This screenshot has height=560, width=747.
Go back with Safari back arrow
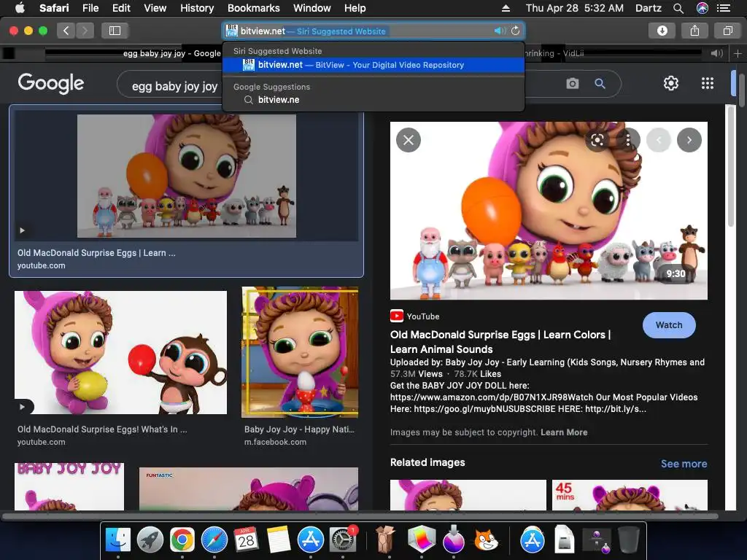(66, 31)
